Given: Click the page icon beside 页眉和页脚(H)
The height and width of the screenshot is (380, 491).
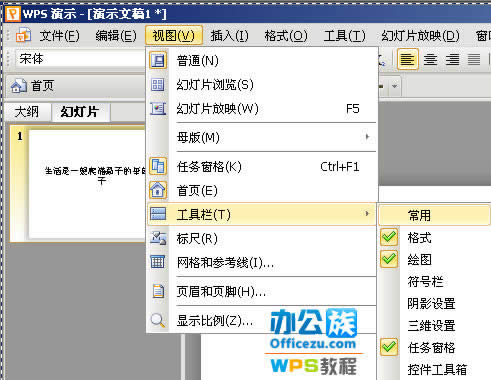Looking at the screenshot, I should (158, 291).
